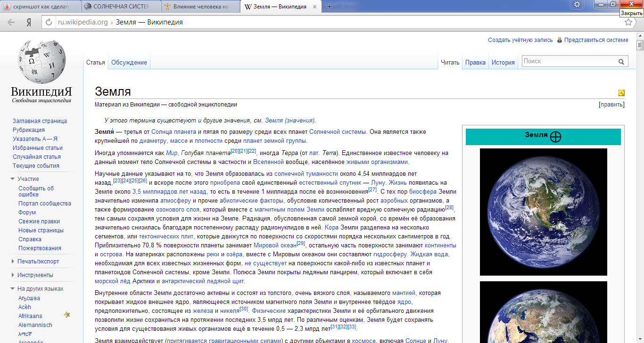Click the search magnifier icon in Поиск box

point(622,61)
